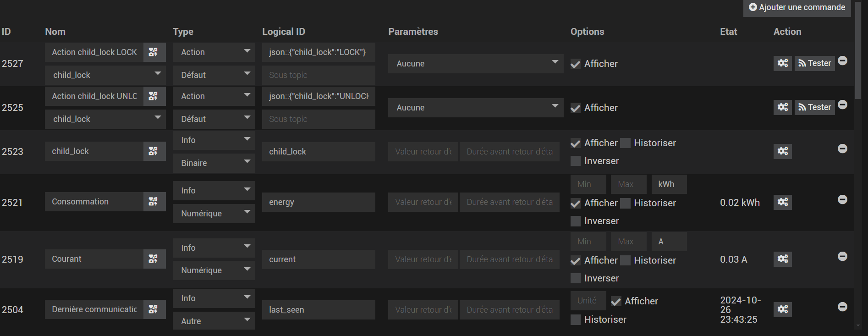868x336 pixels.
Task: Click icon picker beside Action child_lock LOCK
Action: [x=154, y=52]
